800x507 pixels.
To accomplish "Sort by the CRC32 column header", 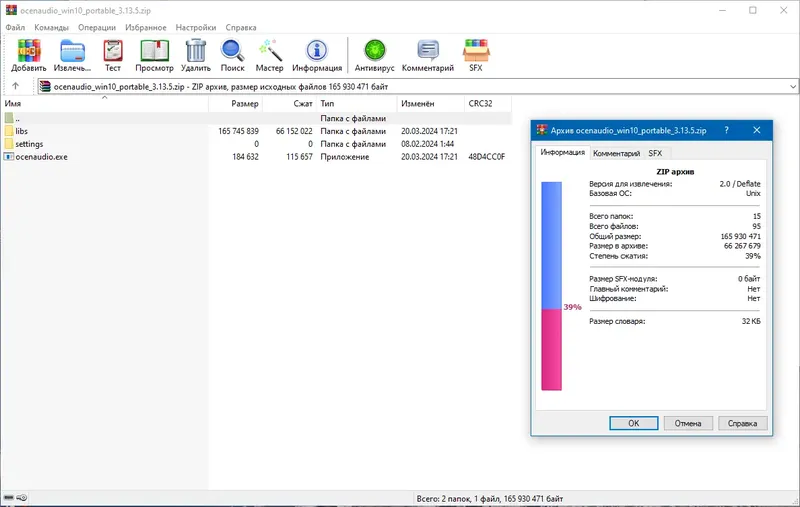I will pyautogui.click(x=488, y=104).
